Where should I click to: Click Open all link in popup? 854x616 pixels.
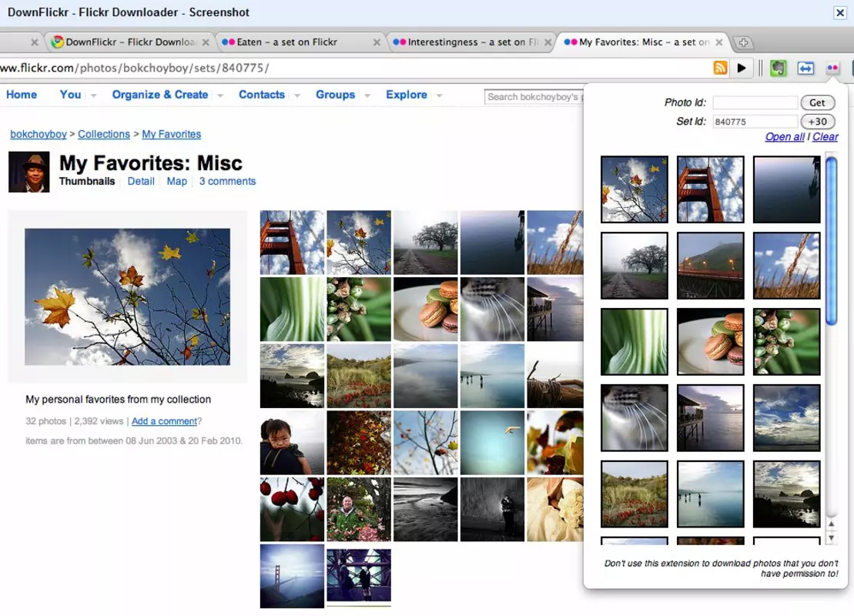coord(784,137)
